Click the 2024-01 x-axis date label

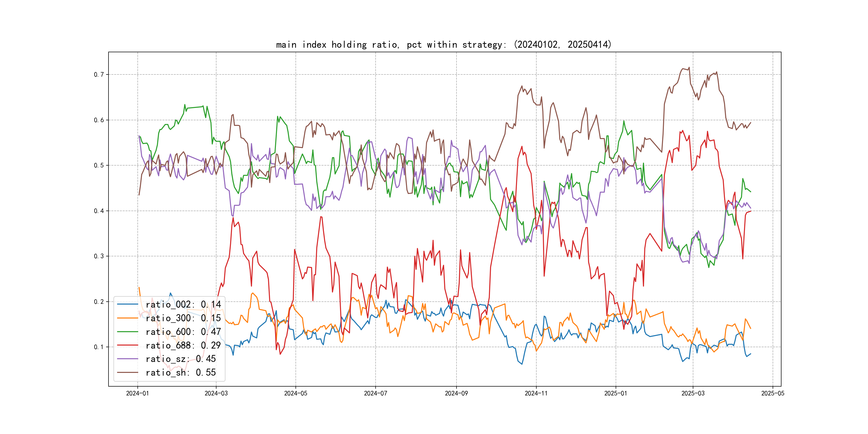pyautogui.click(x=137, y=393)
